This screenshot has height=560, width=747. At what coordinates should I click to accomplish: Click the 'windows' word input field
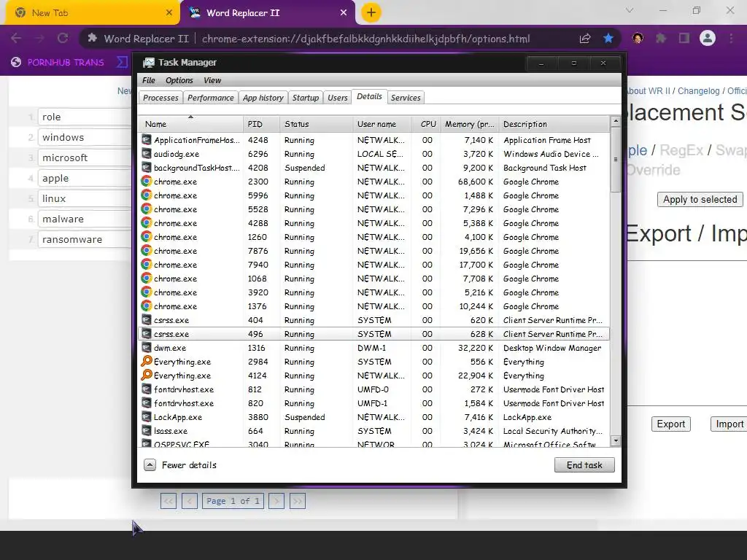86,137
